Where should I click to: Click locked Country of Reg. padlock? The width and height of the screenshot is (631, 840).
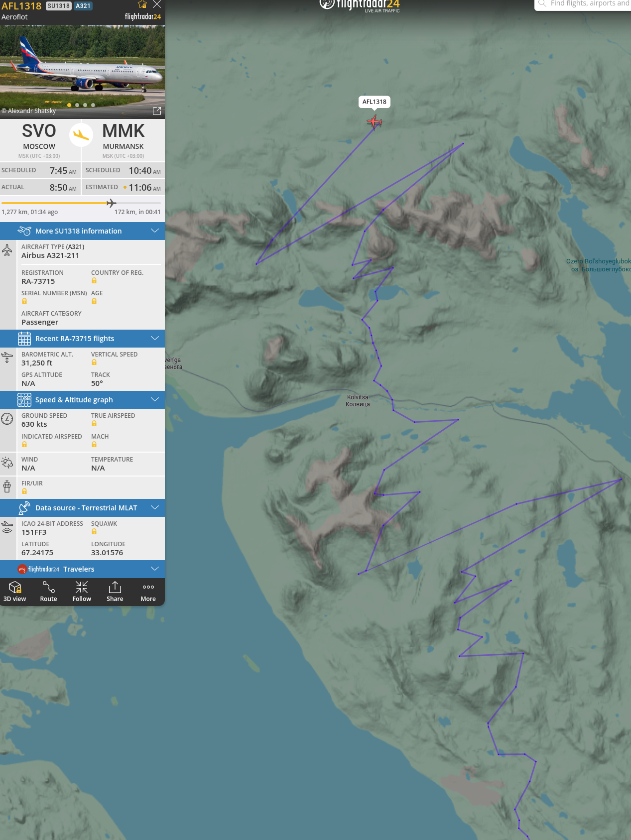(x=94, y=281)
